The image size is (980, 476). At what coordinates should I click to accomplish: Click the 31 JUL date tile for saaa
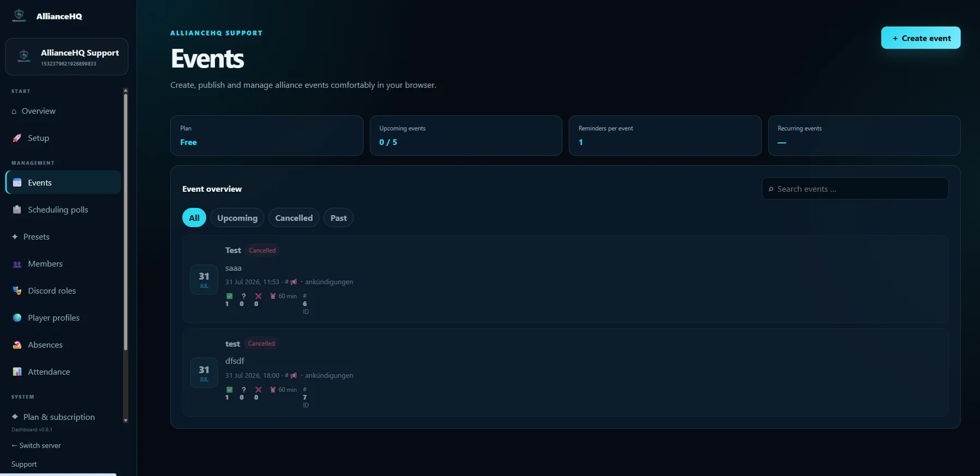click(204, 279)
